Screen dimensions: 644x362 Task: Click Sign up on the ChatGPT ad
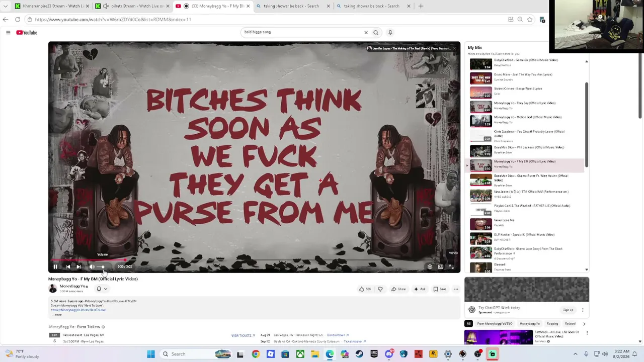pos(568,310)
